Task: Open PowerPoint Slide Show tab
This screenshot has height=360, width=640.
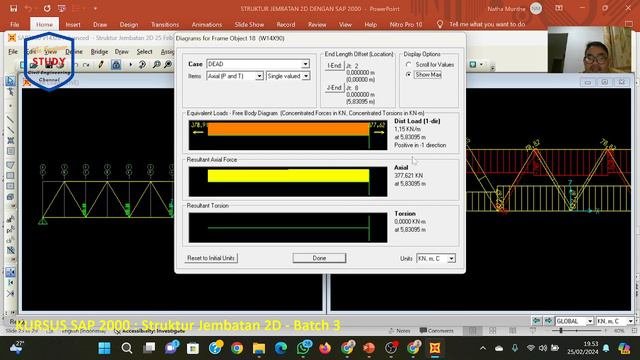Action: tap(249, 24)
